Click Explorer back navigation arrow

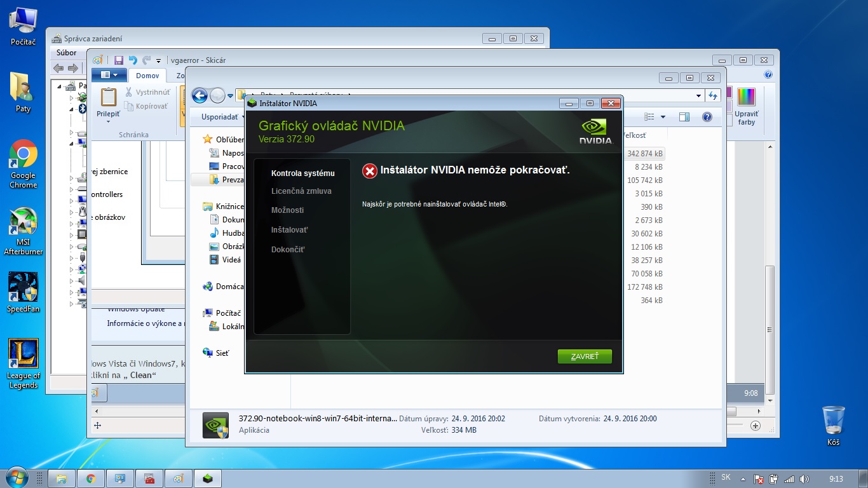click(200, 96)
